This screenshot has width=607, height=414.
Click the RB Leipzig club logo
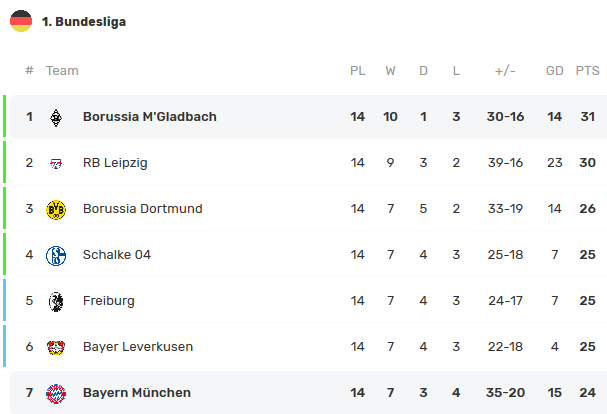point(56,163)
